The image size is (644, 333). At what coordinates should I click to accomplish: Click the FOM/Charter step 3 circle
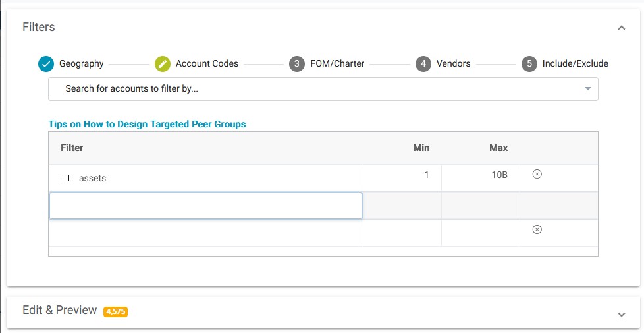[297, 64]
